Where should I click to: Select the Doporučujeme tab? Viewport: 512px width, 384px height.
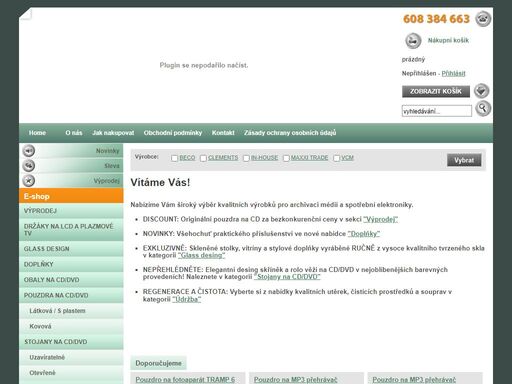click(x=158, y=363)
